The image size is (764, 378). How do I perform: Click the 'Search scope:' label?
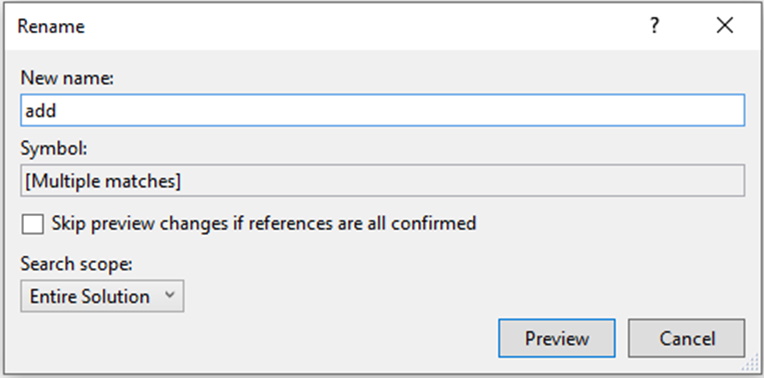pos(76,264)
